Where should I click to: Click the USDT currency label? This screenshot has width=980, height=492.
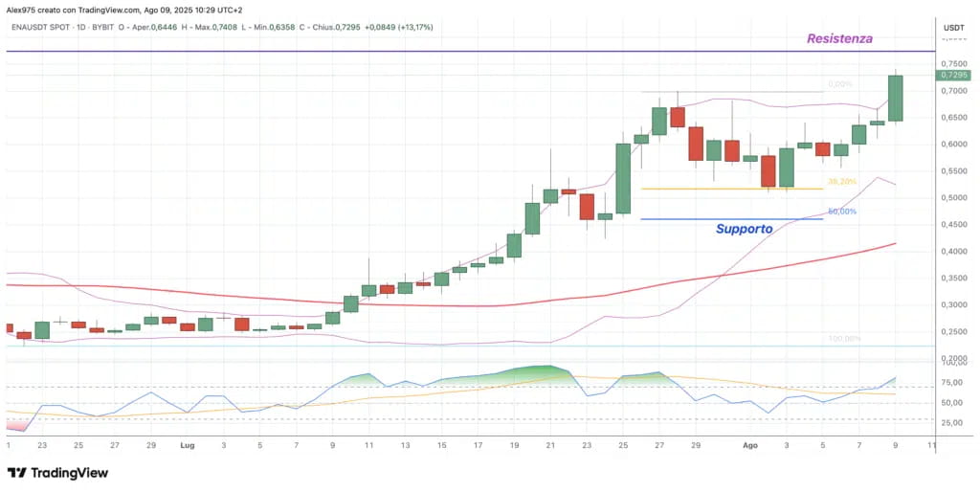pyautogui.click(x=953, y=28)
